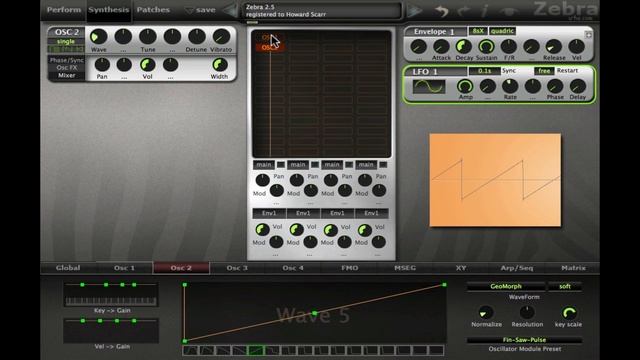Click the Vel -> Gain curve editor

point(111,330)
